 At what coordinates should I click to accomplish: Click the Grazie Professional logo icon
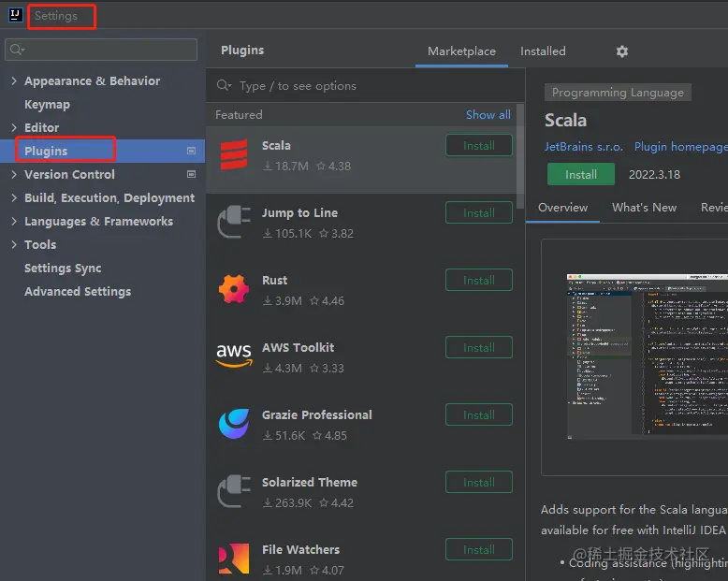pyautogui.click(x=234, y=424)
